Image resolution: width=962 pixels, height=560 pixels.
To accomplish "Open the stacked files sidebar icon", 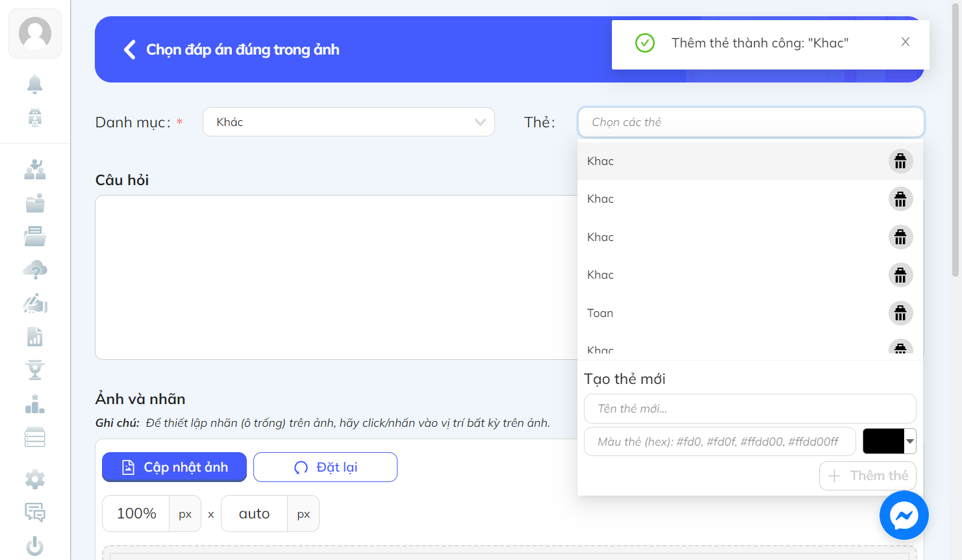I will tap(35, 236).
